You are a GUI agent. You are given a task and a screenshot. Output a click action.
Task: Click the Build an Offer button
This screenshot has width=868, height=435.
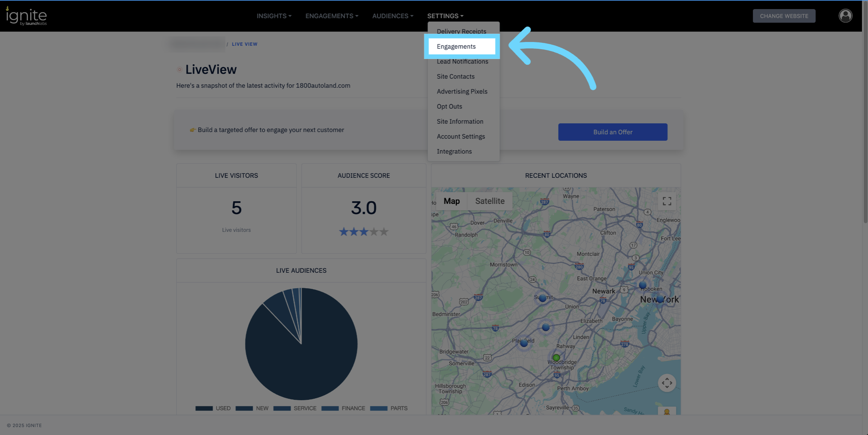click(612, 132)
